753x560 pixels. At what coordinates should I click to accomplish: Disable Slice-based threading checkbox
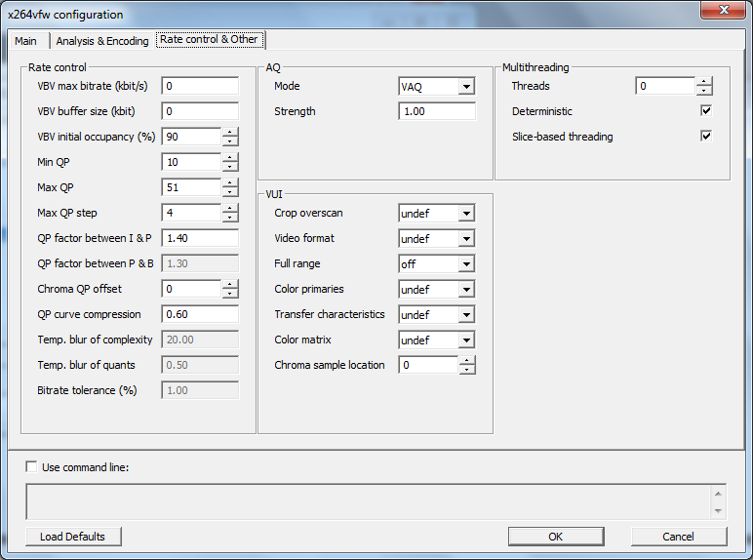click(706, 137)
